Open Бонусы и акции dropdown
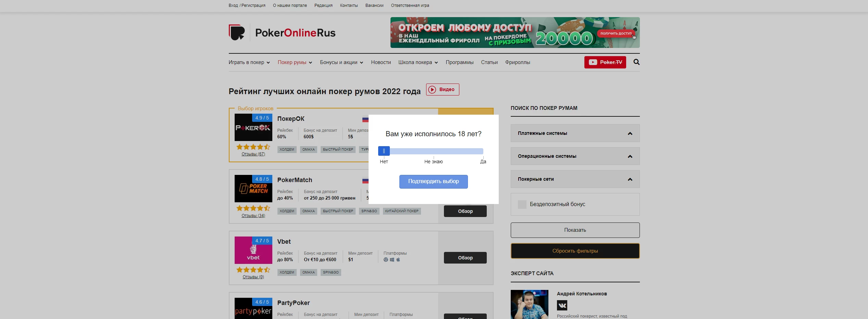 342,62
